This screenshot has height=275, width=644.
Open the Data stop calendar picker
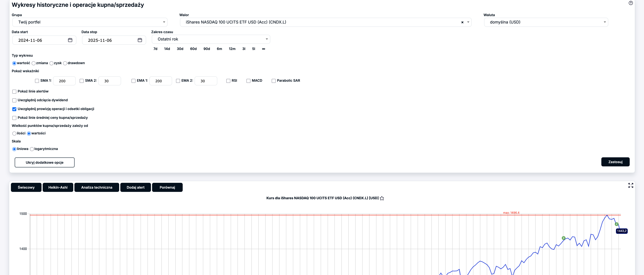140,40
